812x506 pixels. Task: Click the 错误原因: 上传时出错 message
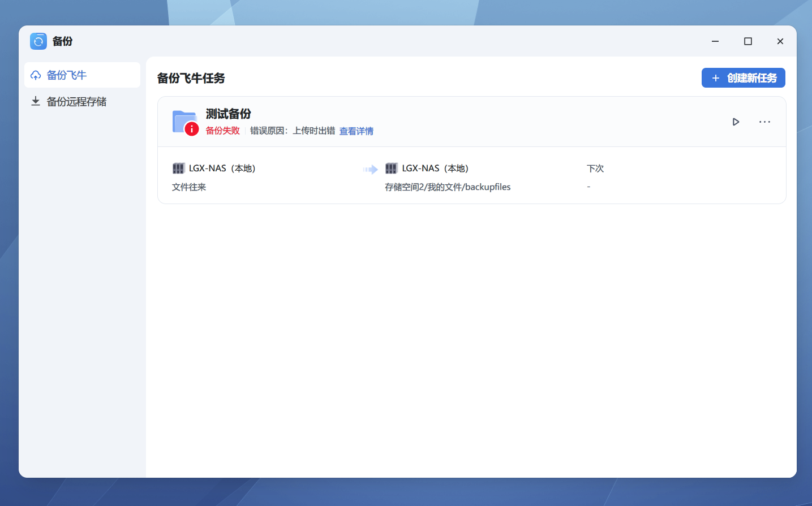[293, 131]
